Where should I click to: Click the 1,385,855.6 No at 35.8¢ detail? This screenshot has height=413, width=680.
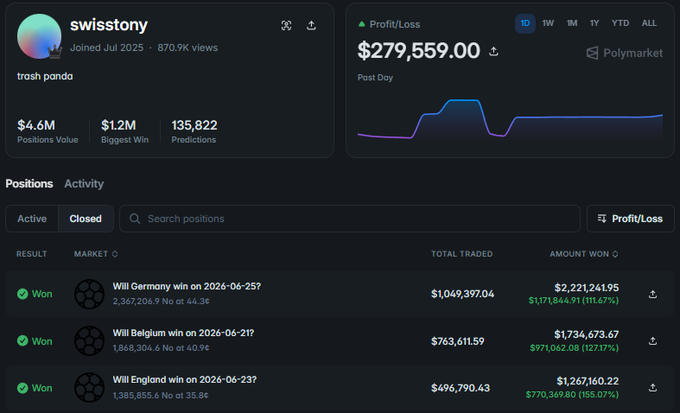coord(160,395)
